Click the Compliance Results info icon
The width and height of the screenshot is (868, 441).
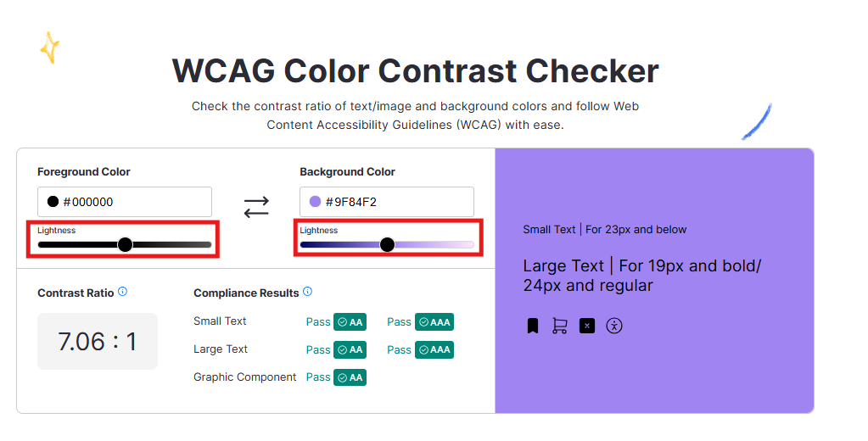[307, 292]
